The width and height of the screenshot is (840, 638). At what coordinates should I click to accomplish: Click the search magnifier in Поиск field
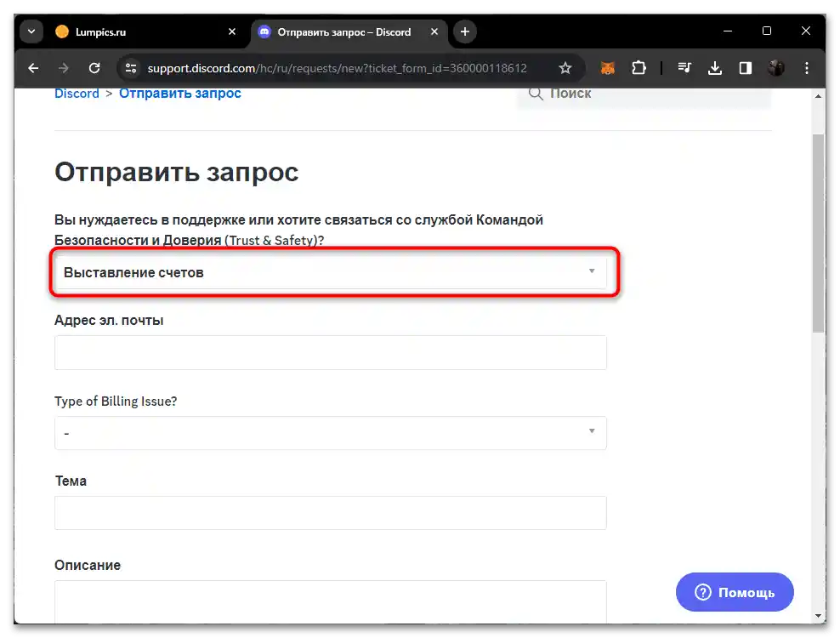[536, 94]
